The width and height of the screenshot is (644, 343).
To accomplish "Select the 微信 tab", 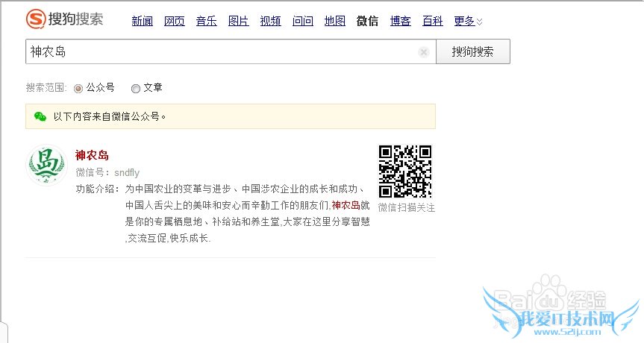I will pyautogui.click(x=367, y=21).
